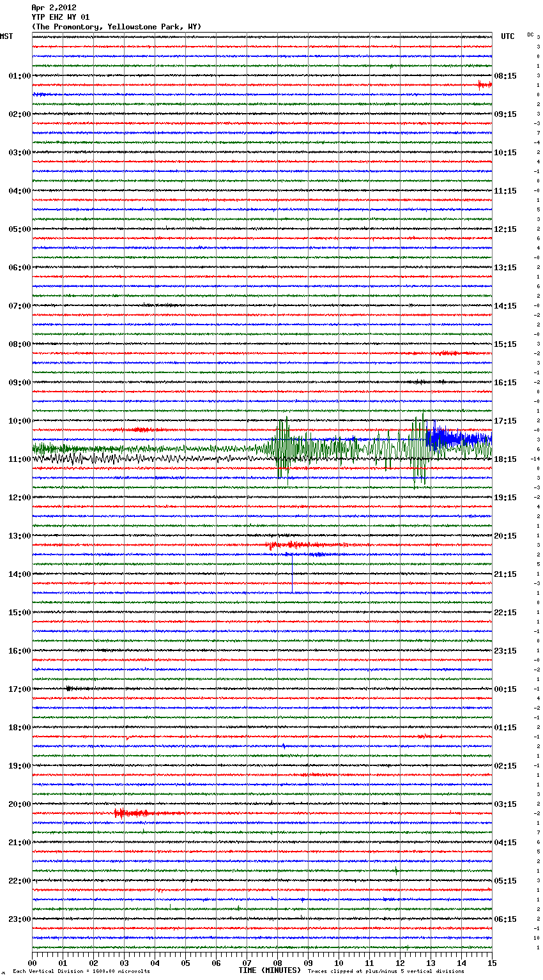Select the 04:00 MST time label

(x=20, y=191)
